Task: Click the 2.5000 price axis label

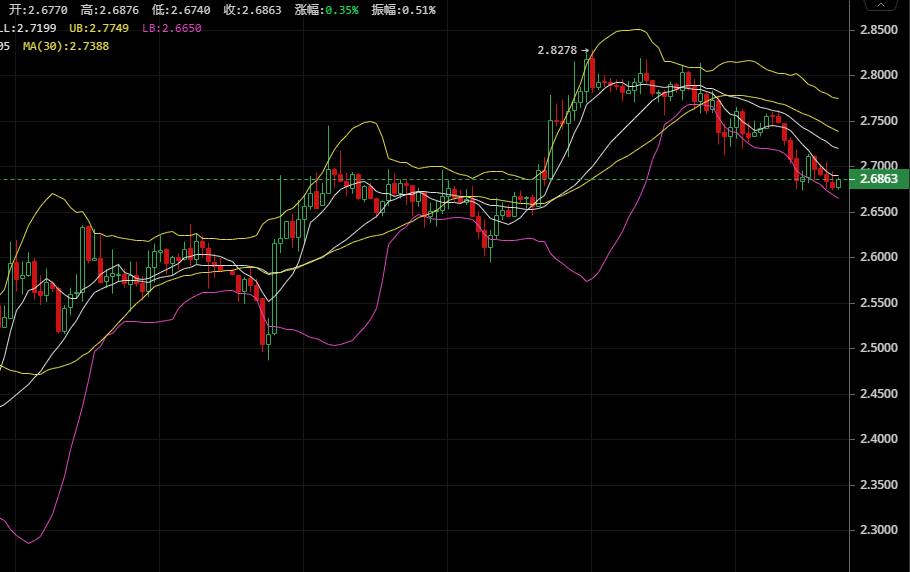Action: pyautogui.click(x=879, y=348)
